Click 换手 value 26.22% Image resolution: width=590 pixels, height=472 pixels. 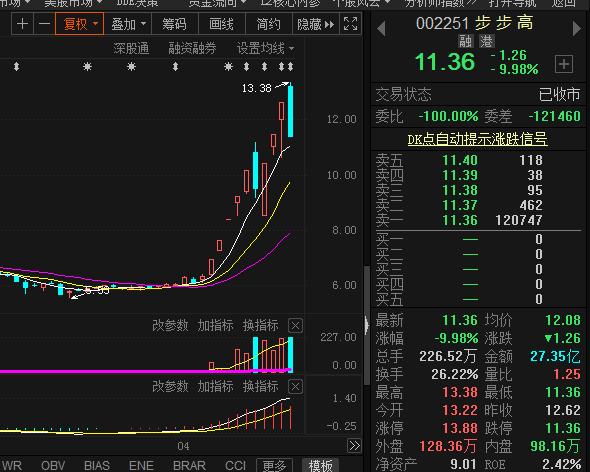(455, 374)
